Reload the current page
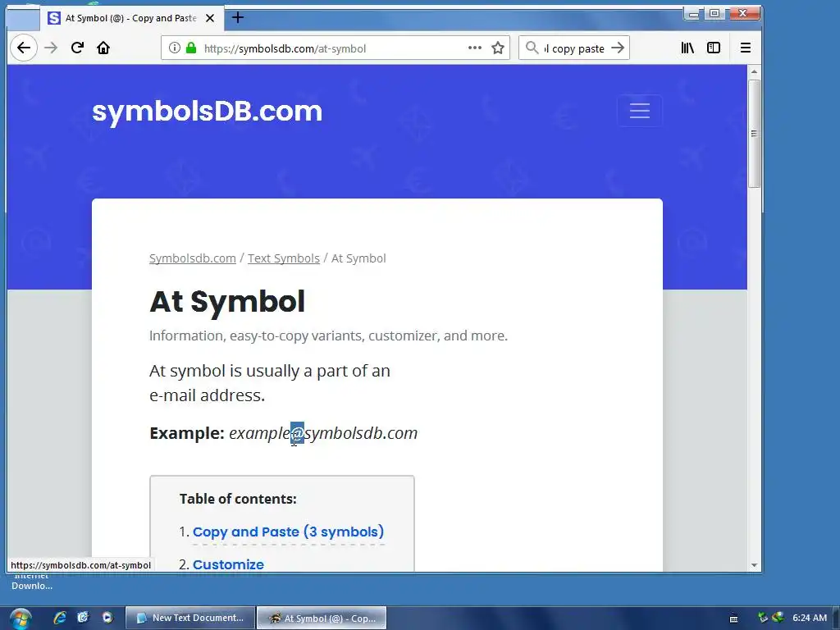The height and width of the screenshot is (630, 840). 77,48
